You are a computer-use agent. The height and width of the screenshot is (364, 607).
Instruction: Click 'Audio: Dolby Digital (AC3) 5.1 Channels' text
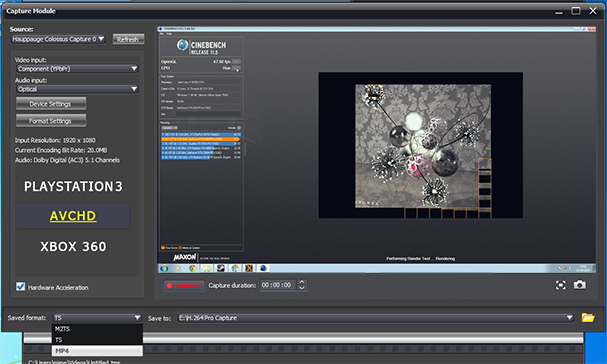67,160
